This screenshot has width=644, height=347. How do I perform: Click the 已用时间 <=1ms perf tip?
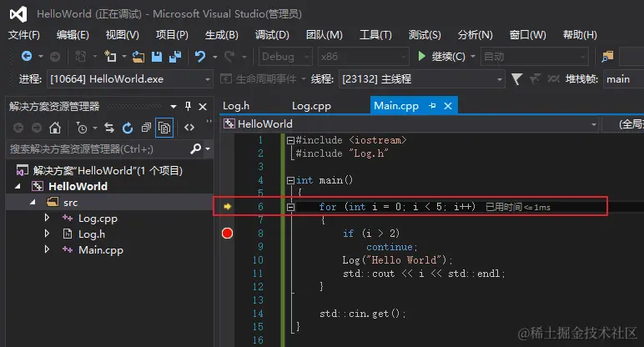point(517,207)
